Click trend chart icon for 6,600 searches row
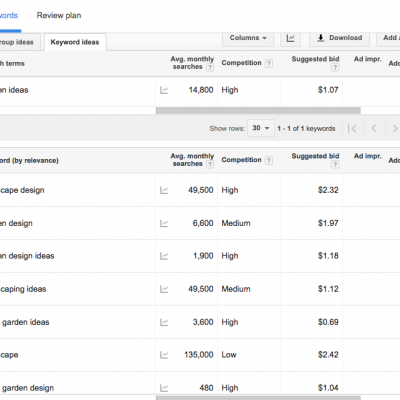This screenshot has height=400, width=400. pyautogui.click(x=164, y=223)
